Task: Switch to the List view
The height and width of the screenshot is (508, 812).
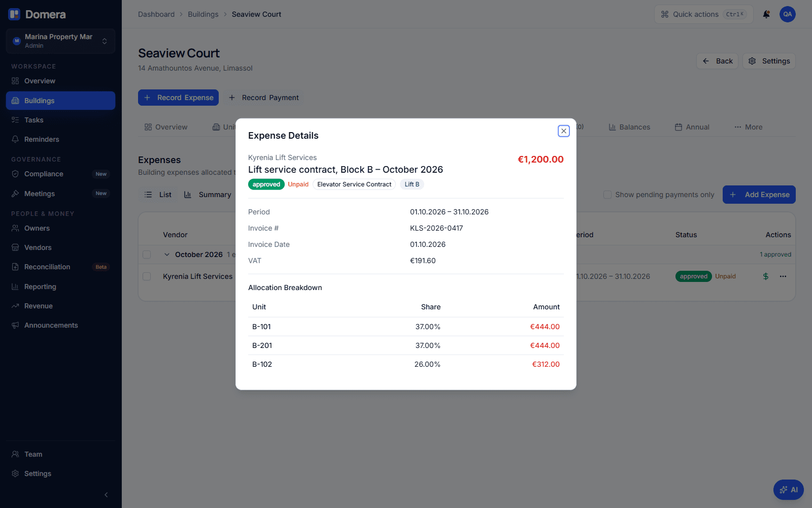Action: coord(158,195)
